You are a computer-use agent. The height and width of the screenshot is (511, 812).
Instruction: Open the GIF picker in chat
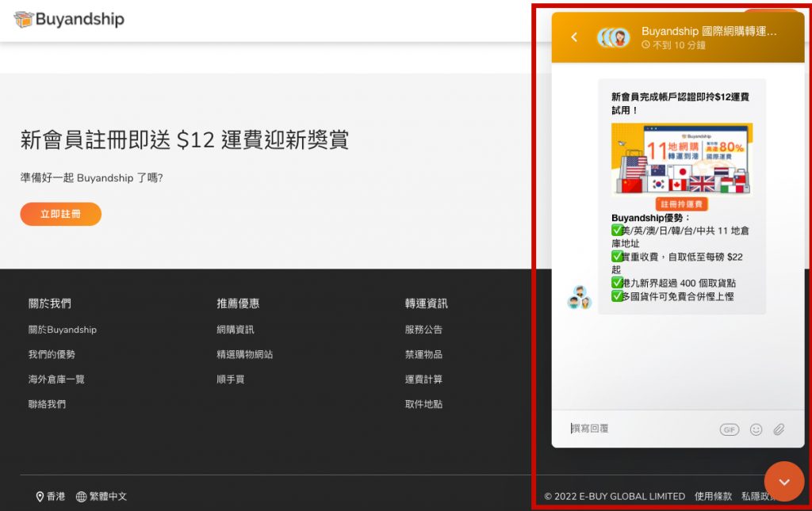(729, 429)
